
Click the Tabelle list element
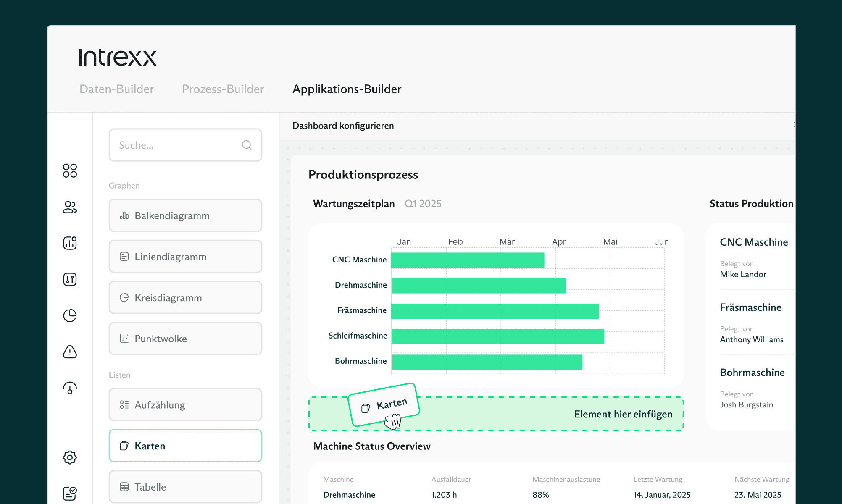tap(185, 487)
